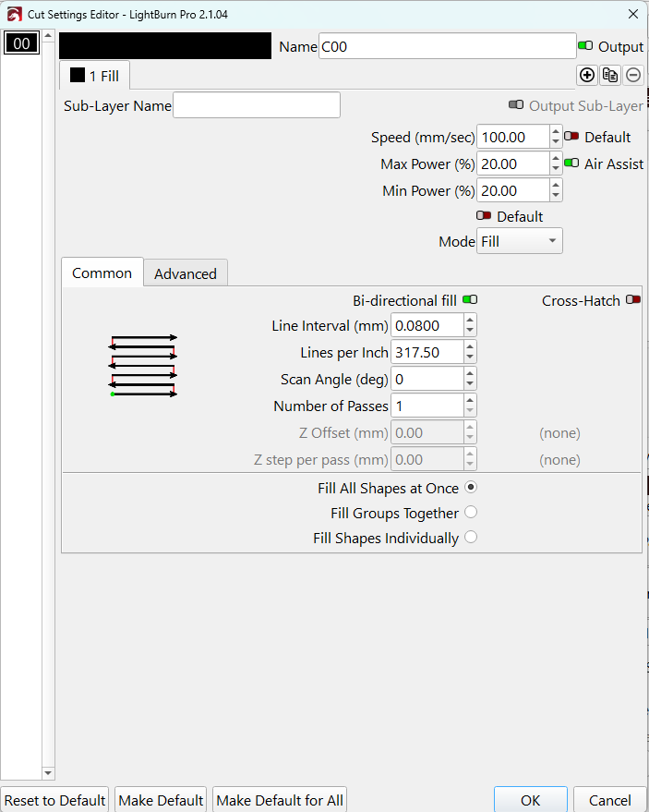Toggle the Cross-Hatch switch
Viewport: 649px width, 812px height.
coord(633,300)
